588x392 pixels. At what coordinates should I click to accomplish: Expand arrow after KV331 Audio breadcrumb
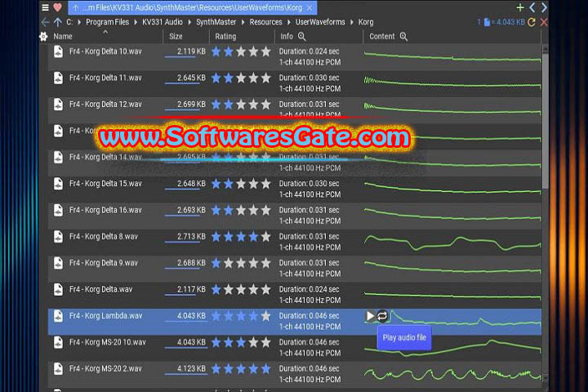189,22
